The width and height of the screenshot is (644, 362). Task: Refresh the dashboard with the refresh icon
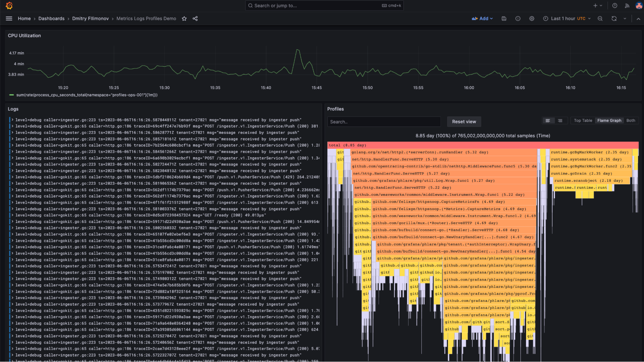(613, 18)
